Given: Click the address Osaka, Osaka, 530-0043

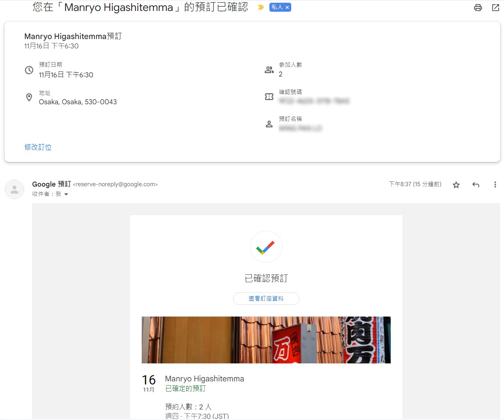Looking at the screenshot, I should coord(78,102).
